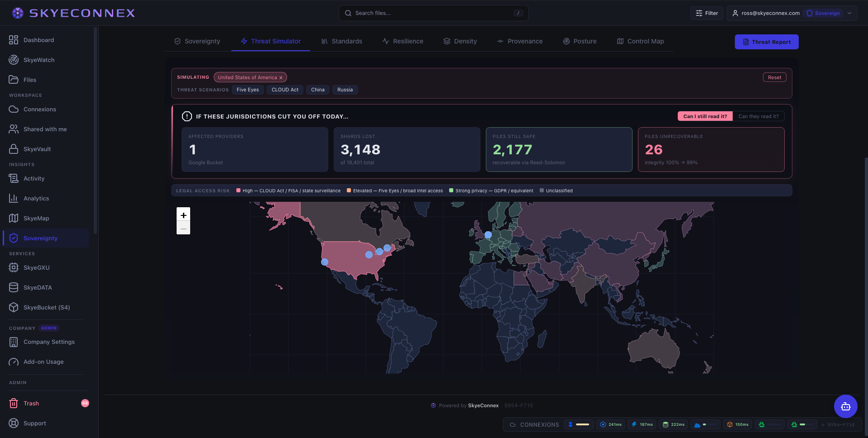This screenshot has height=438, width=868.
Task: Toggle the Russia threat scenario
Action: click(x=345, y=90)
